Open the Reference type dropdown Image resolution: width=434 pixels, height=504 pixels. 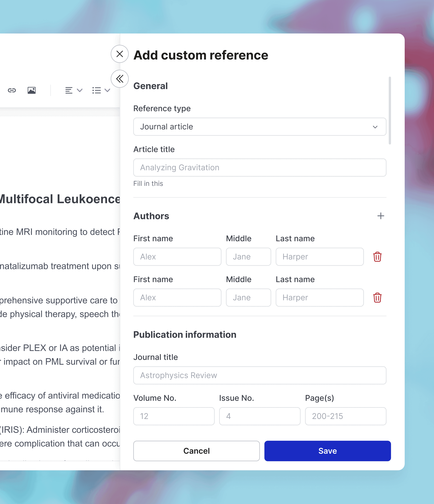click(260, 127)
